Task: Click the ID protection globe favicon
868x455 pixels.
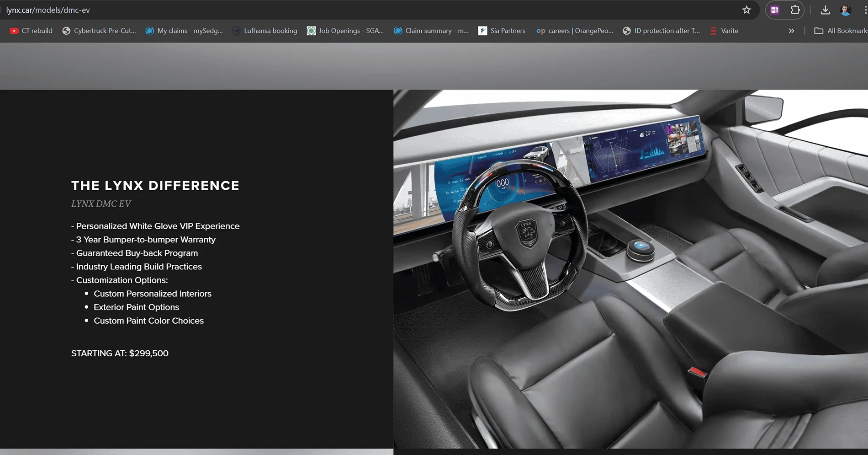Action: pyautogui.click(x=627, y=31)
